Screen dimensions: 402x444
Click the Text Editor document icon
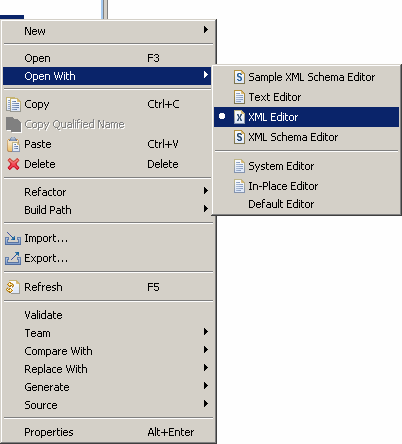click(239, 97)
